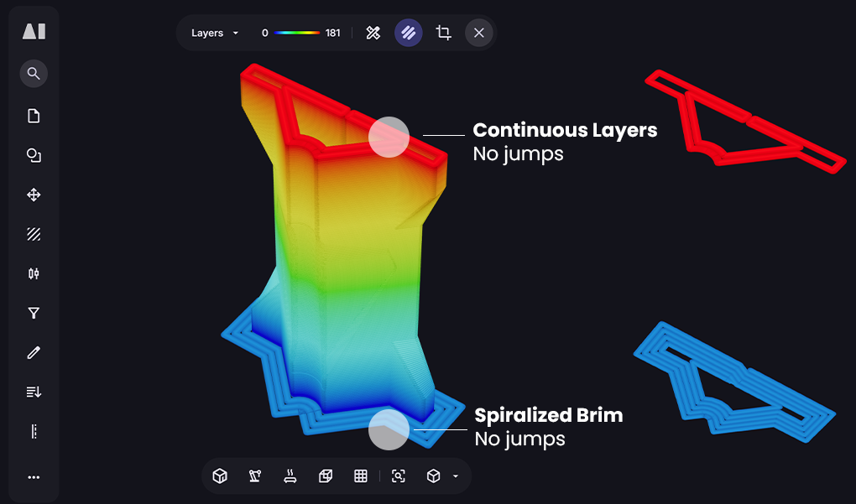Toggle the grid display in bottom toolbar

pos(361,476)
